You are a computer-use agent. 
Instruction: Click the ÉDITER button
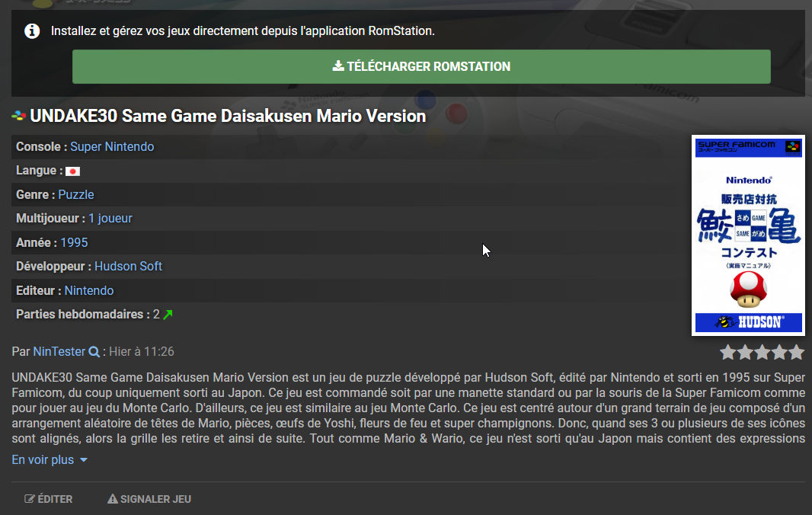point(49,499)
